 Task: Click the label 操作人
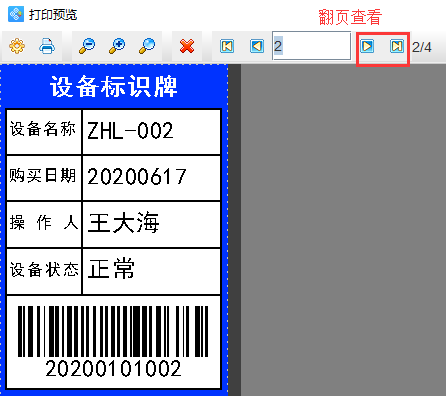(44, 222)
